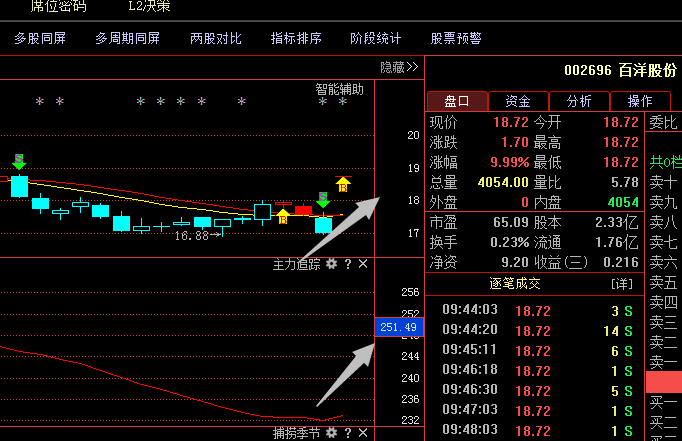Open settings gear for 主力追踪 indicator
This screenshot has width=682, height=441.
click(x=331, y=264)
